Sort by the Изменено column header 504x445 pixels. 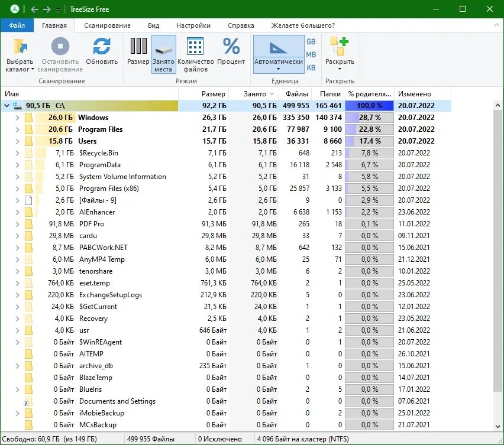(x=423, y=94)
